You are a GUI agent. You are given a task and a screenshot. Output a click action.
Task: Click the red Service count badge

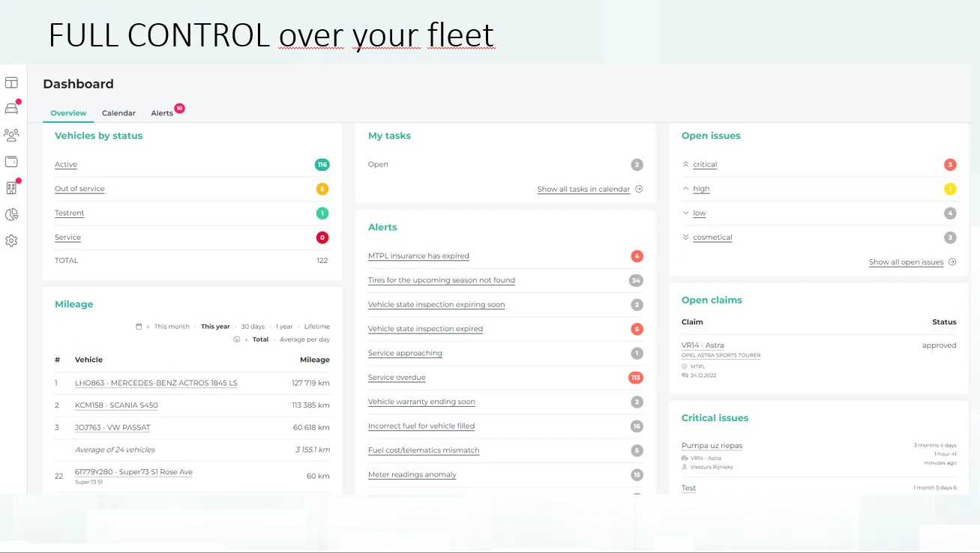(322, 237)
